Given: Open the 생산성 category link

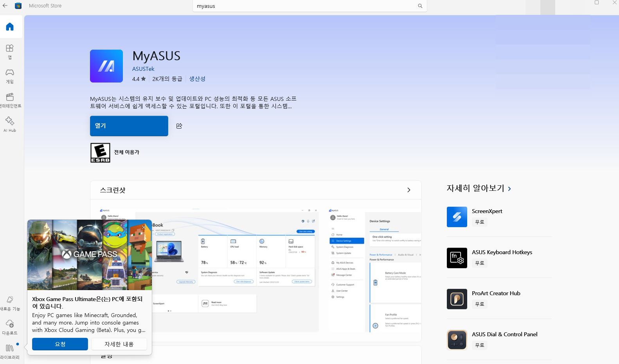Looking at the screenshot, I should (x=197, y=79).
